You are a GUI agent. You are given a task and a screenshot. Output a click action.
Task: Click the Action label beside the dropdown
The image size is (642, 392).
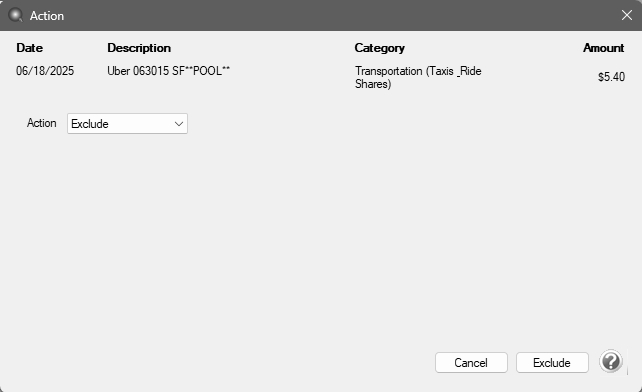point(41,123)
